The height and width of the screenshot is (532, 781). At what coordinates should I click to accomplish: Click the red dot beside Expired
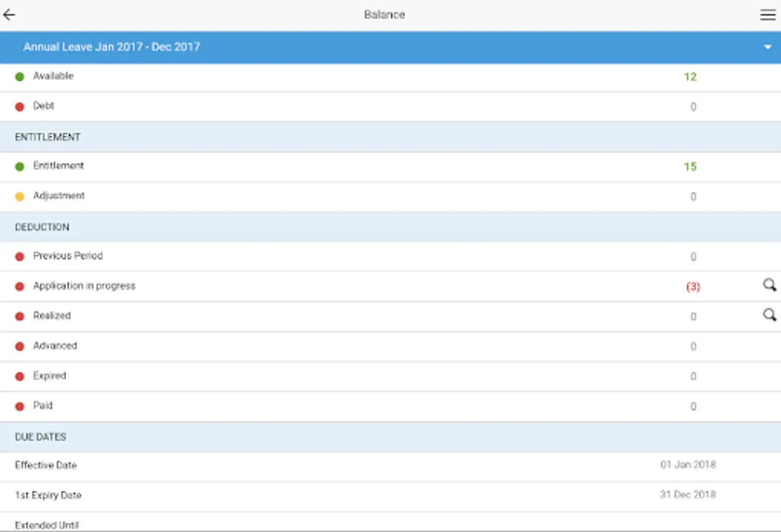(20, 377)
